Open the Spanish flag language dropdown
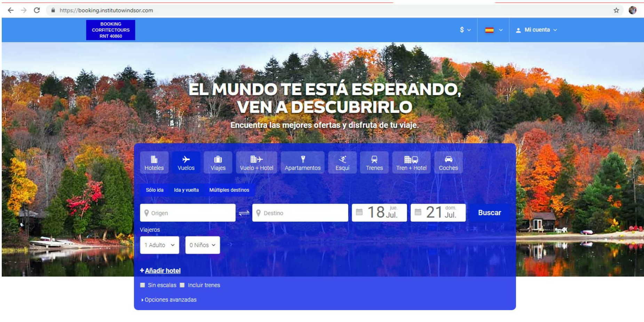This screenshot has height=322, width=644. coord(493,30)
